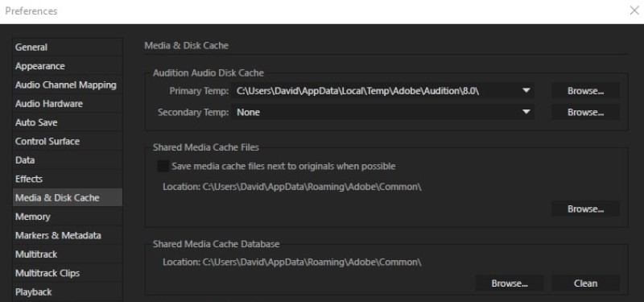The height and width of the screenshot is (302, 644).
Task: Open Control Surface preferences
Action: [x=68, y=142]
